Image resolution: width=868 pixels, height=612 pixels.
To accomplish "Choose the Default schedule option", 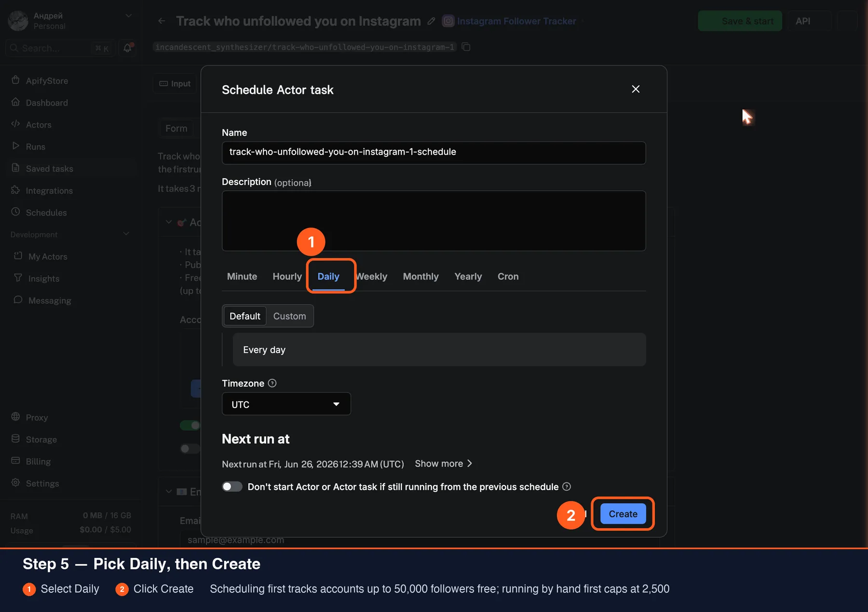I will click(x=245, y=316).
